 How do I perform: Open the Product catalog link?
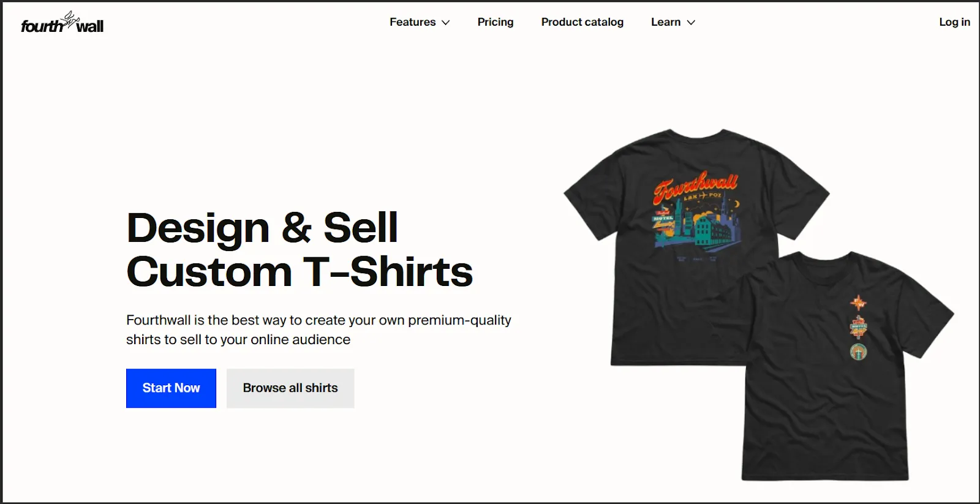[582, 22]
